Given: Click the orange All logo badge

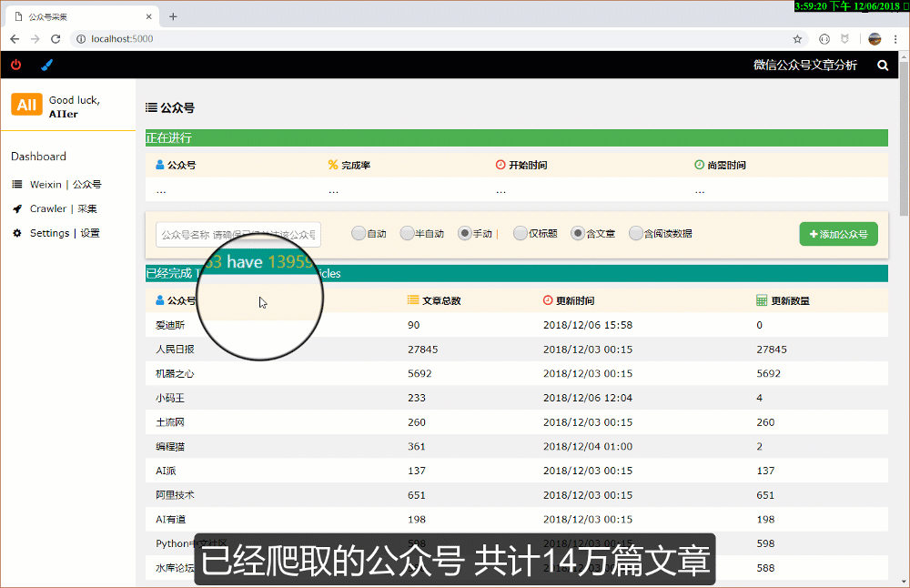Looking at the screenshot, I should tap(26, 105).
